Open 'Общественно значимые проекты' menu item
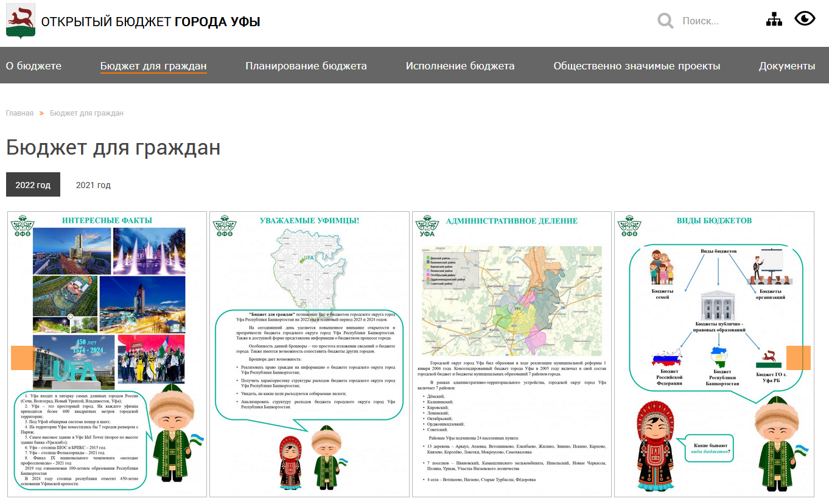829x504 pixels. (637, 66)
